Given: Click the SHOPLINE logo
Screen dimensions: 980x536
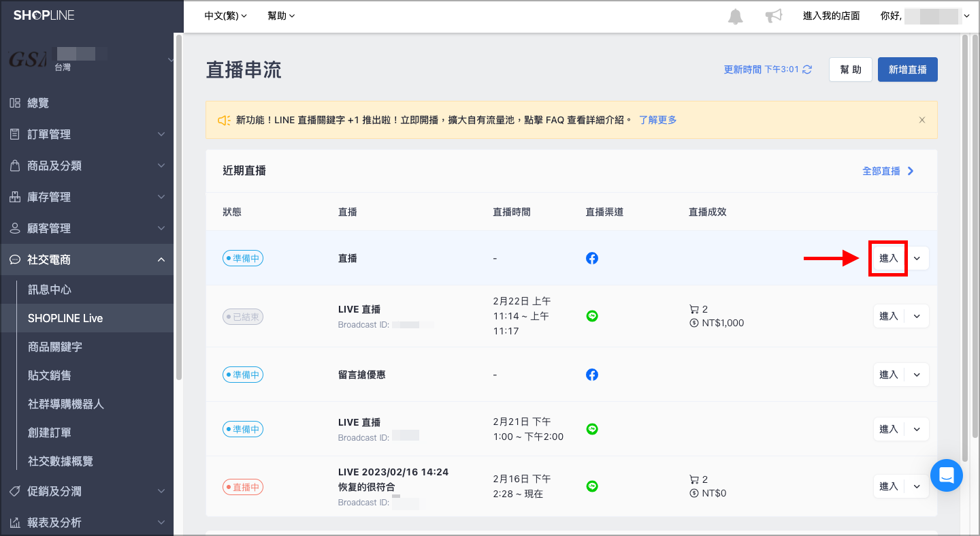Looking at the screenshot, I should pos(44,15).
